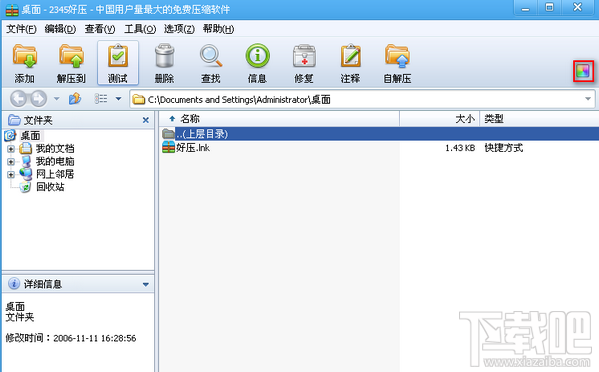Collapse the 详细信息 panel

pyautogui.click(x=146, y=285)
